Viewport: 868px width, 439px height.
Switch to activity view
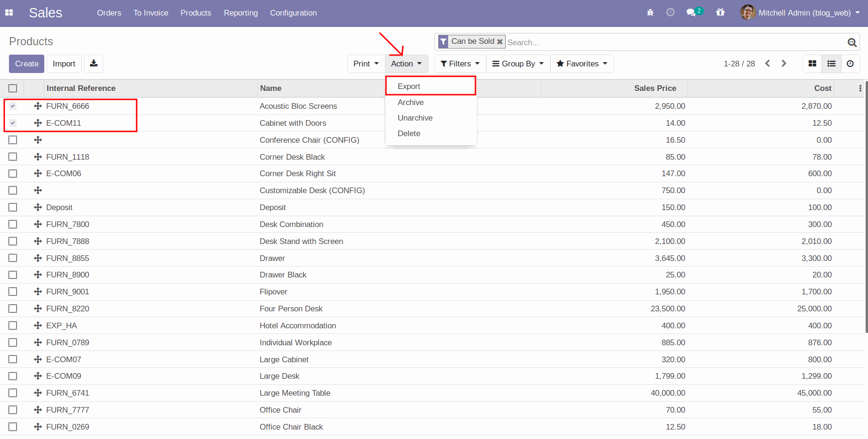pos(850,64)
